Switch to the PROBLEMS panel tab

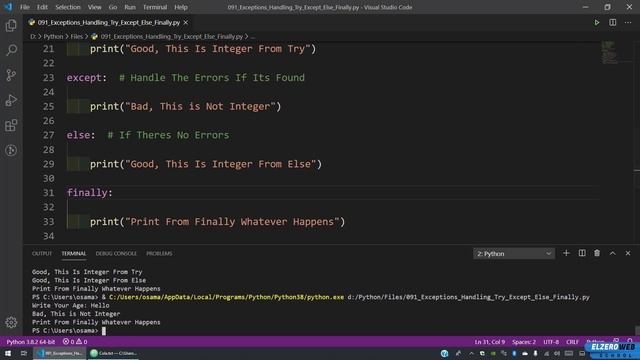pos(159,253)
